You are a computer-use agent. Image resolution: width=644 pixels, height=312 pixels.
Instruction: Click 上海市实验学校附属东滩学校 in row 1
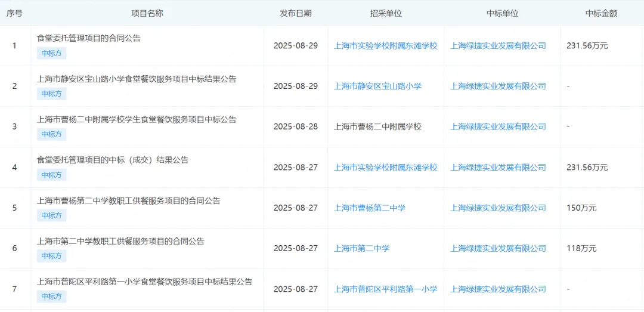386,45
